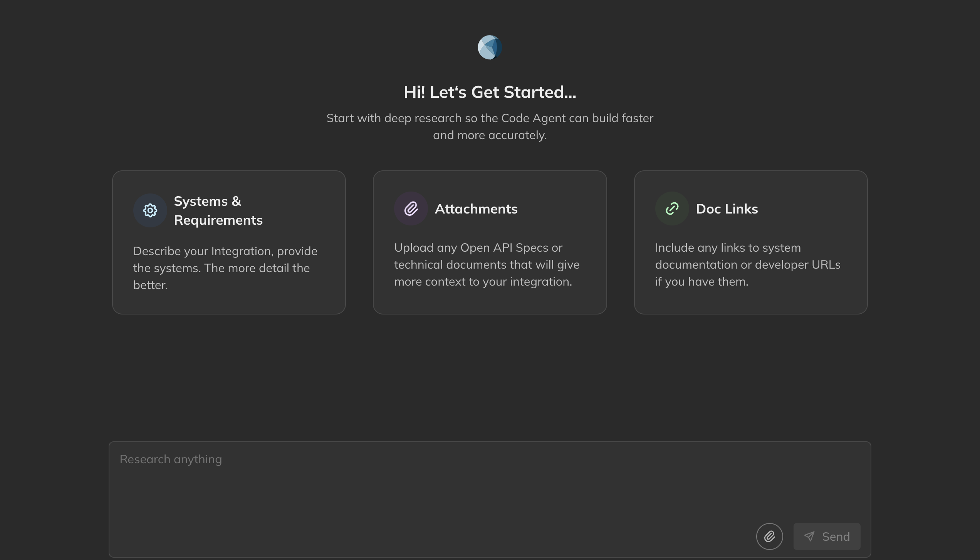Click the word "better." in Systems card
Image resolution: width=980 pixels, height=560 pixels.
click(150, 285)
